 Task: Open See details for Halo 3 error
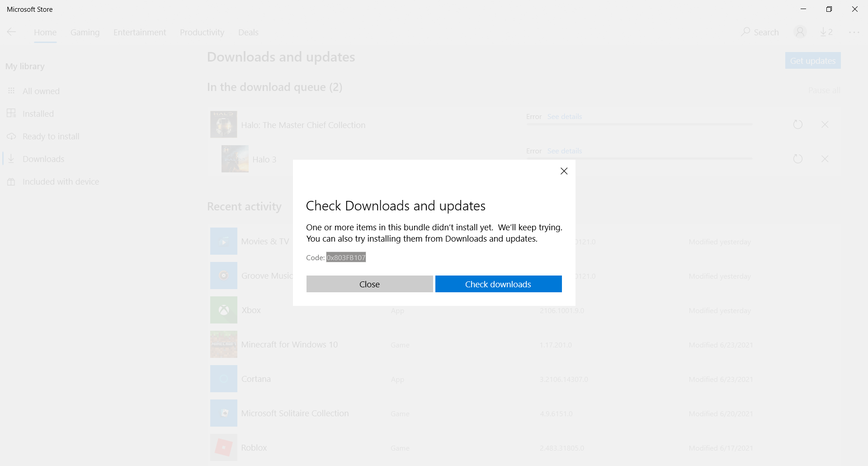pyautogui.click(x=565, y=151)
